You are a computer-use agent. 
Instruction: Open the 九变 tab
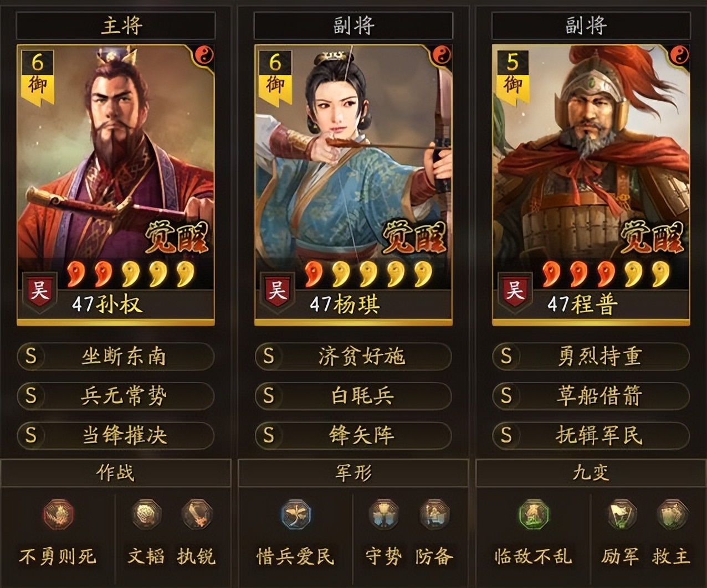point(591,473)
